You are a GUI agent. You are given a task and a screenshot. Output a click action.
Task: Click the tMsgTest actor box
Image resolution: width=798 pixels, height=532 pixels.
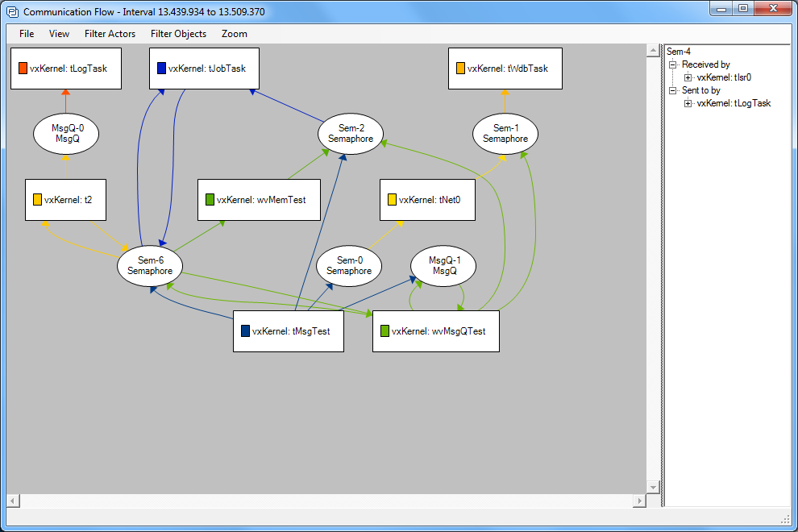point(289,331)
